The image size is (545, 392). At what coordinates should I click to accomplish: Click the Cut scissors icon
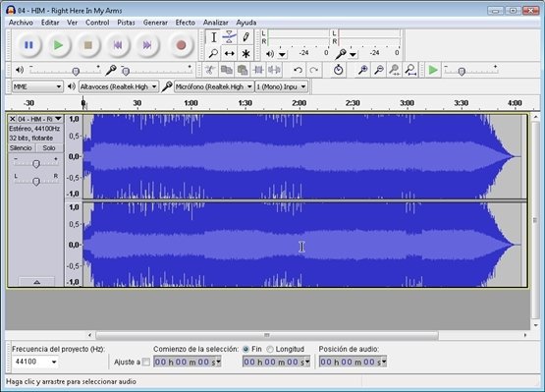(210, 70)
